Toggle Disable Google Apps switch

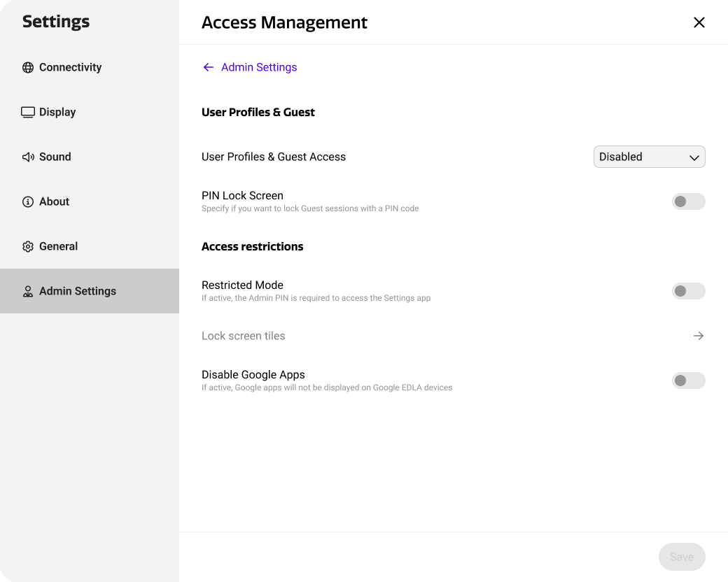(x=688, y=381)
